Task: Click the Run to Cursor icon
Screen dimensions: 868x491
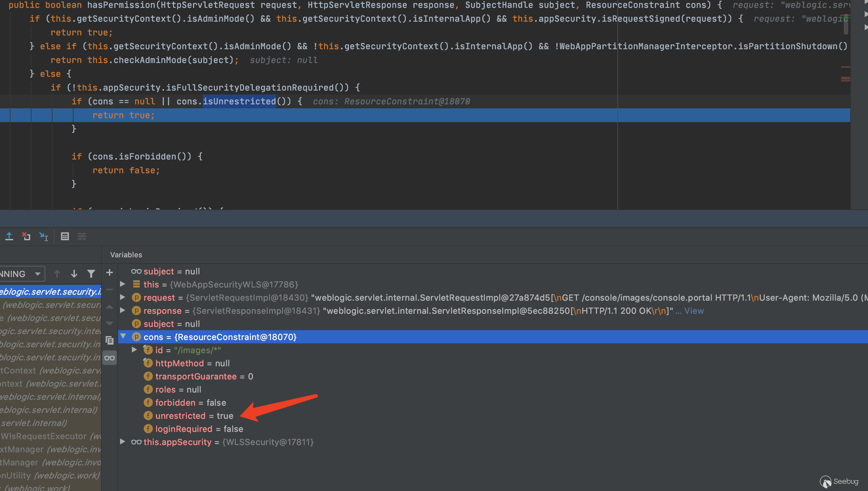Action: [44, 236]
